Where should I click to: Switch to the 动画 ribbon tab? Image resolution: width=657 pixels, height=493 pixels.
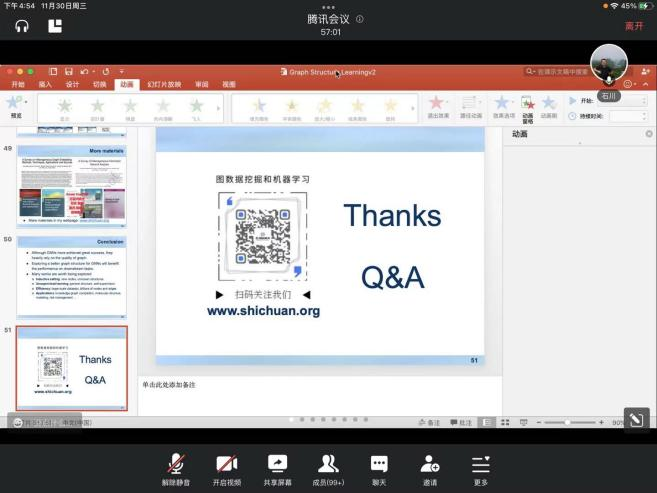[x=126, y=85]
